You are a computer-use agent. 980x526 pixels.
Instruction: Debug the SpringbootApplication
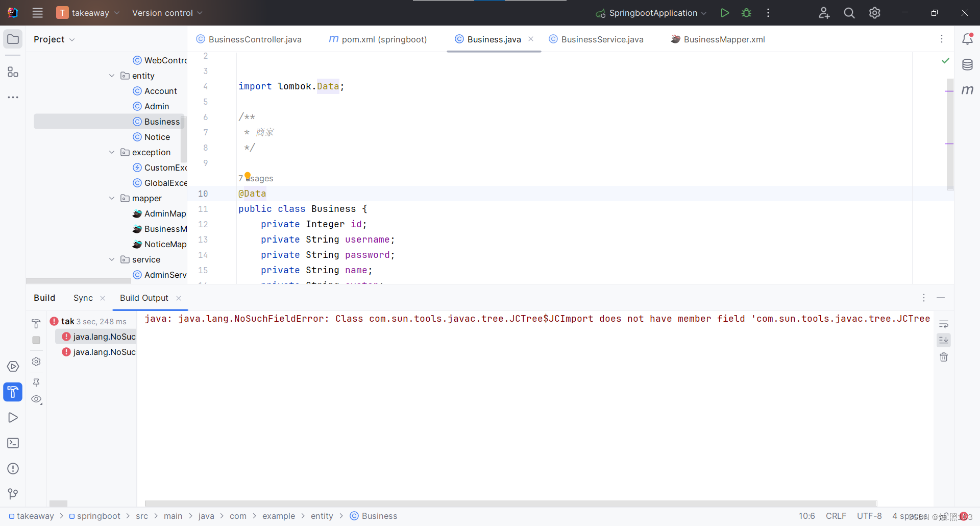(x=746, y=13)
